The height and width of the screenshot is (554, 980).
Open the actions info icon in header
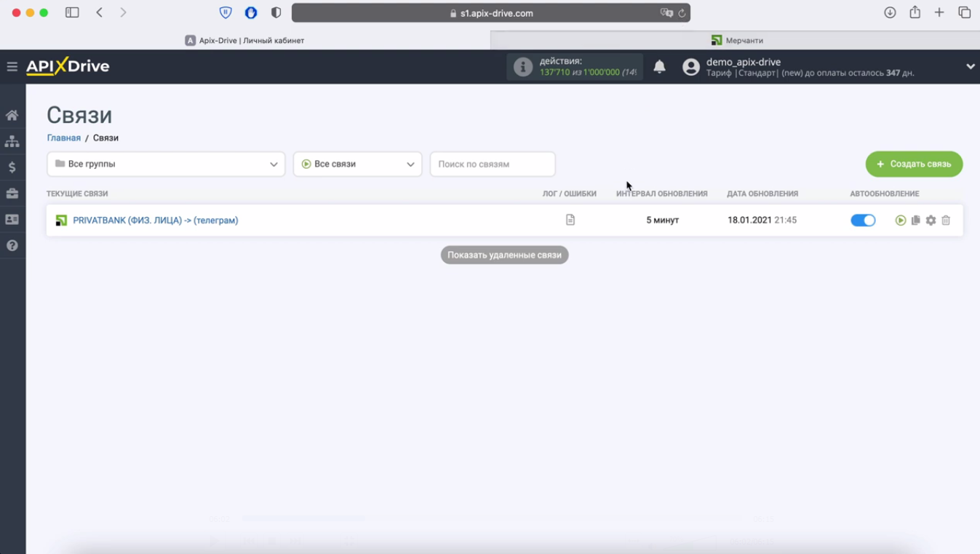(x=523, y=67)
